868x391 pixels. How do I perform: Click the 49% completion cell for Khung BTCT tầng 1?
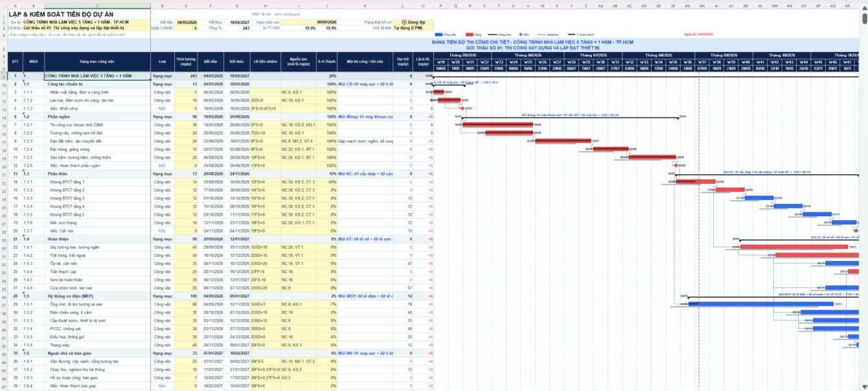pyautogui.click(x=327, y=182)
